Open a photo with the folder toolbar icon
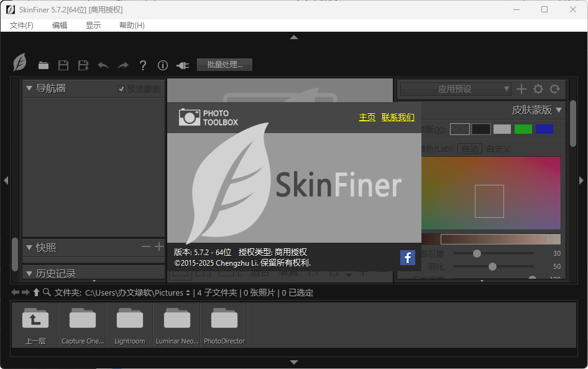 [43, 65]
